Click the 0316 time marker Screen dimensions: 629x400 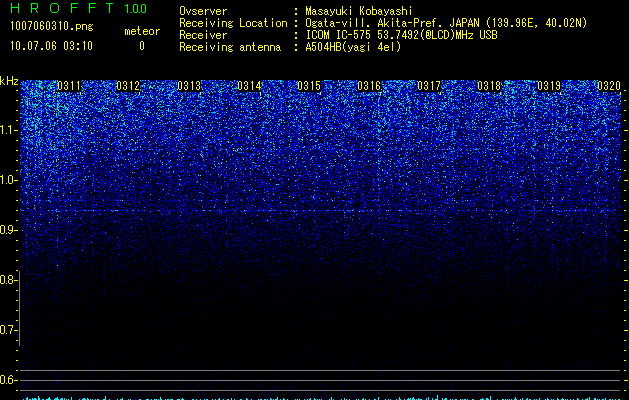(x=369, y=86)
